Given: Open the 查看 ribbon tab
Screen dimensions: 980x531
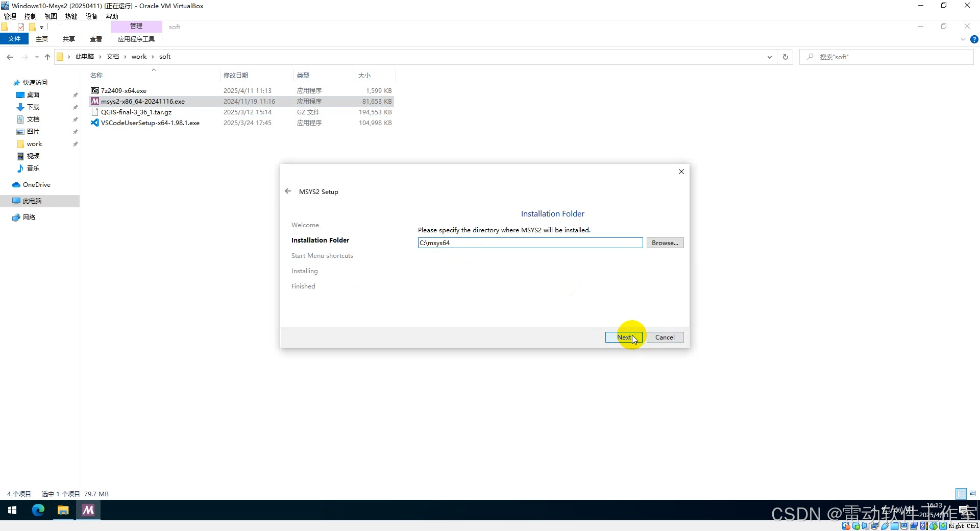Looking at the screenshot, I should click(x=96, y=39).
